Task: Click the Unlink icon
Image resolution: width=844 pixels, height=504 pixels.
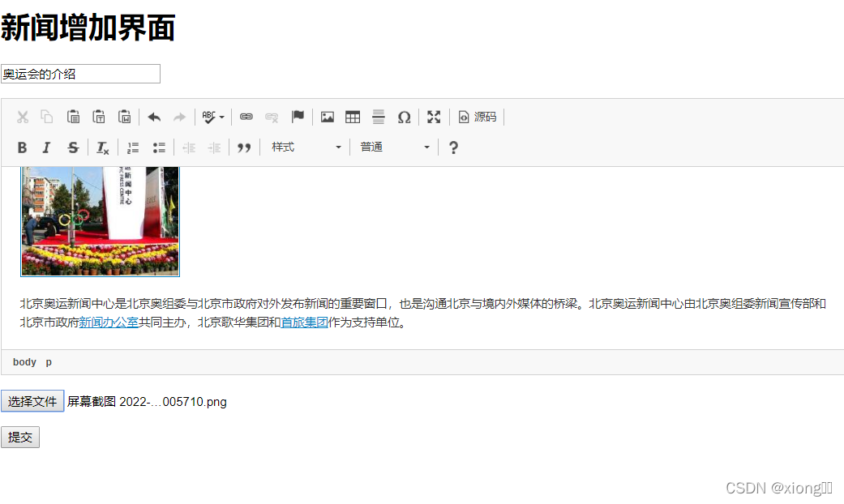Action: (272, 117)
